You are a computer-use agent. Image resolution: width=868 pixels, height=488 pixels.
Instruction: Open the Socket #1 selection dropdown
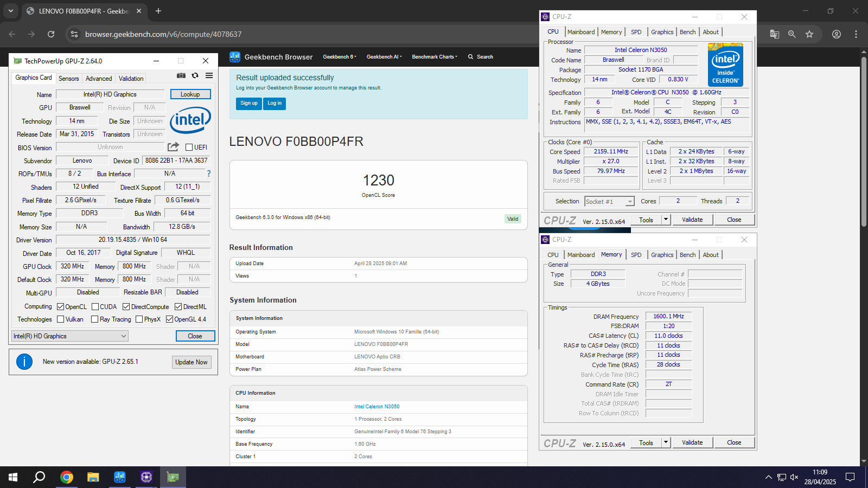tap(609, 201)
